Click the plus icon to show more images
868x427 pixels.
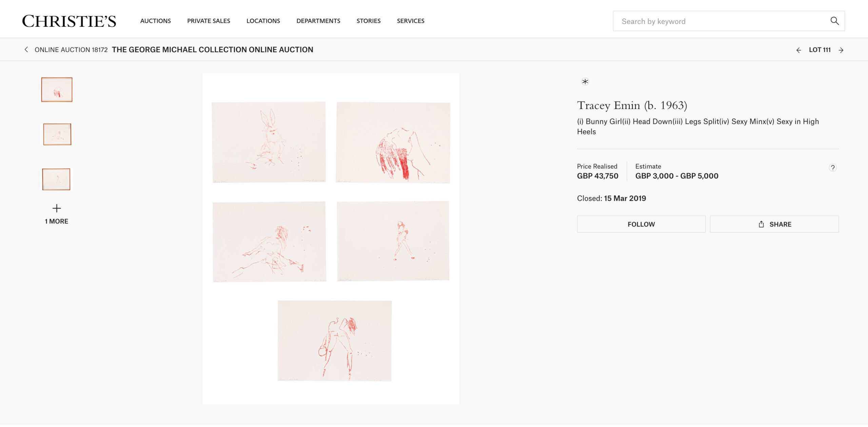(x=57, y=208)
